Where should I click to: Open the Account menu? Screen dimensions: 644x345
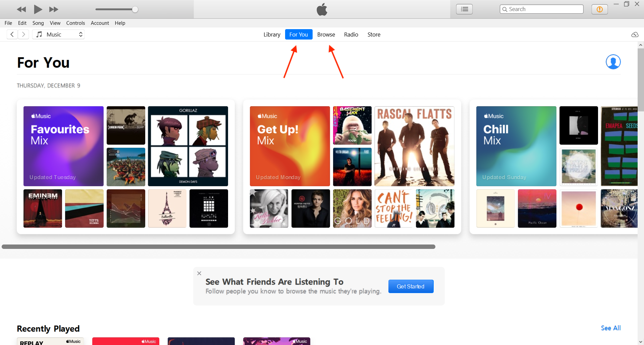click(x=100, y=23)
